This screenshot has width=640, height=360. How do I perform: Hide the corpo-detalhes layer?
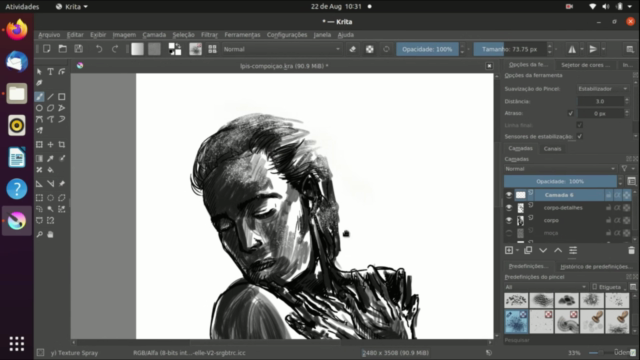coord(509,208)
